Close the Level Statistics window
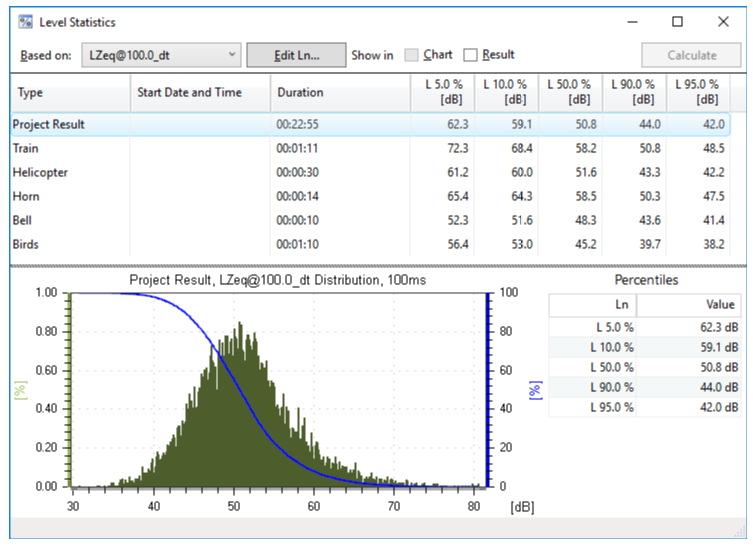The height and width of the screenshot is (551, 753). [x=723, y=21]
